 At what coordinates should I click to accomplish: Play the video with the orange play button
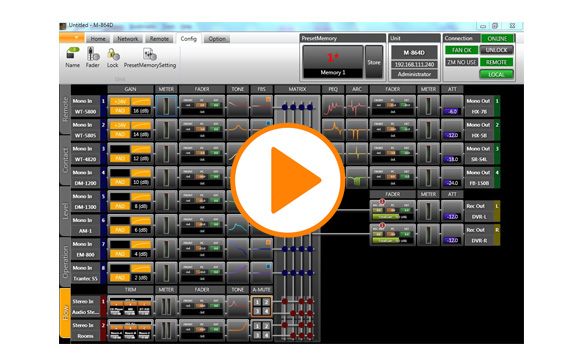click(288, 180)
